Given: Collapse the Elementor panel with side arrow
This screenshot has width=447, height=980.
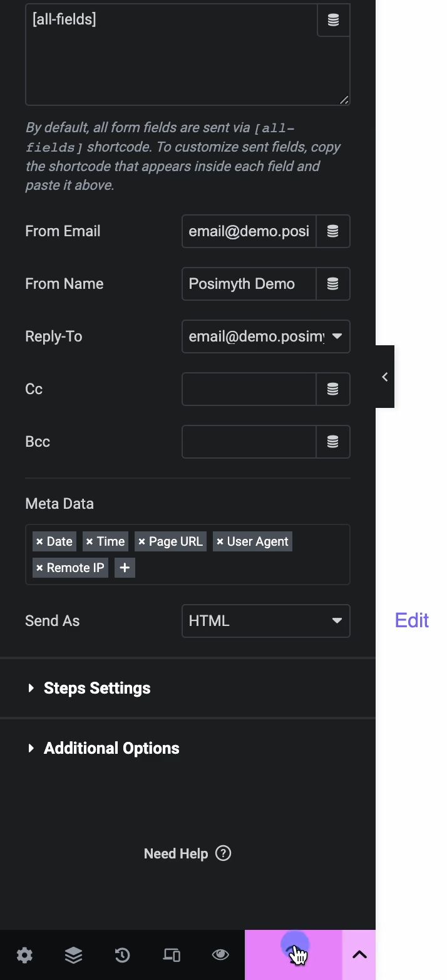Looking at the screenshot, I should [384, 377].
